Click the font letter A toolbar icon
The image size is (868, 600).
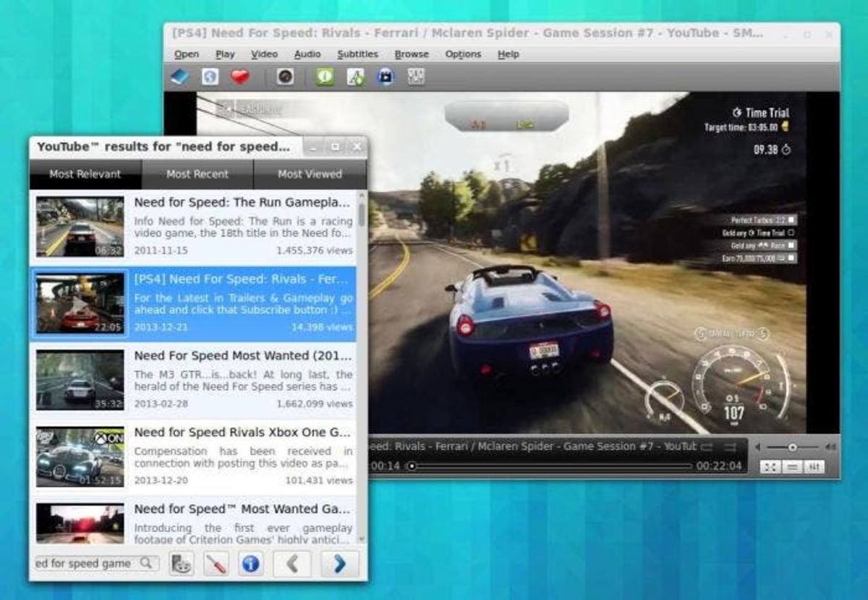(355, 76)
